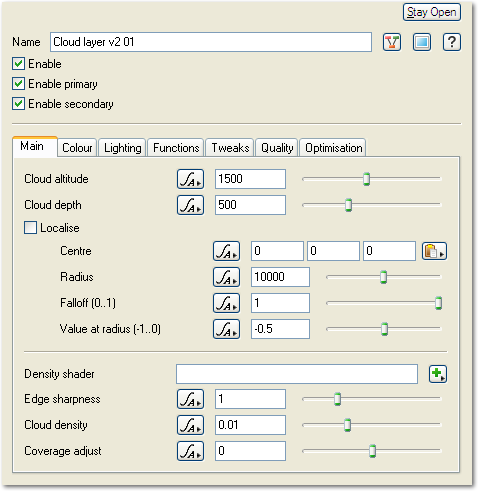Viewport: 485px width, 498px height.
Task: Open the animation menu for Cloud density
Action: click(190, 425)
